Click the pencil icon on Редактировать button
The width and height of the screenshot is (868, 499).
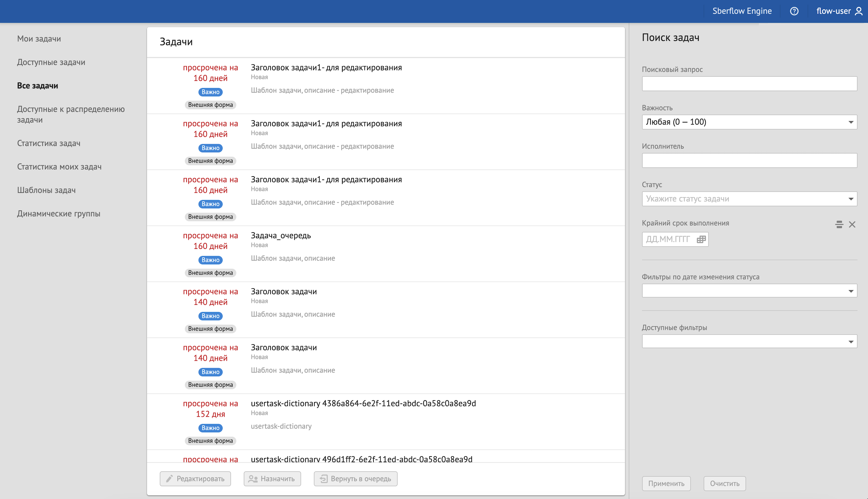pyautogui.click(x=170, y=479)
